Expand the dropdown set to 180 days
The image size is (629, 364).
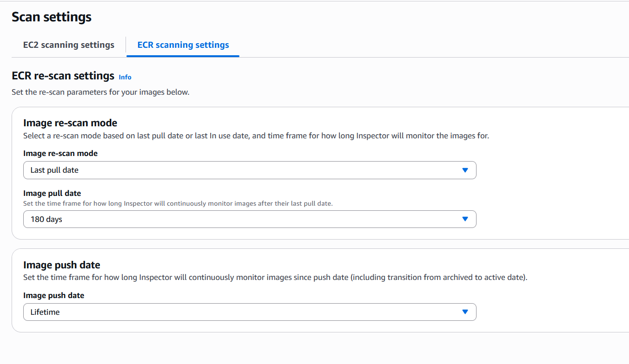250,219
